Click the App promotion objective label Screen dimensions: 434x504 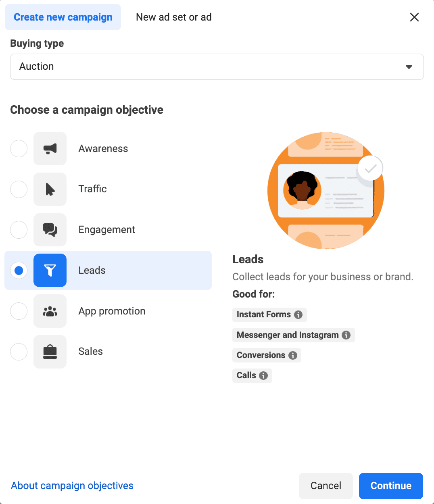tap(112, 311)
